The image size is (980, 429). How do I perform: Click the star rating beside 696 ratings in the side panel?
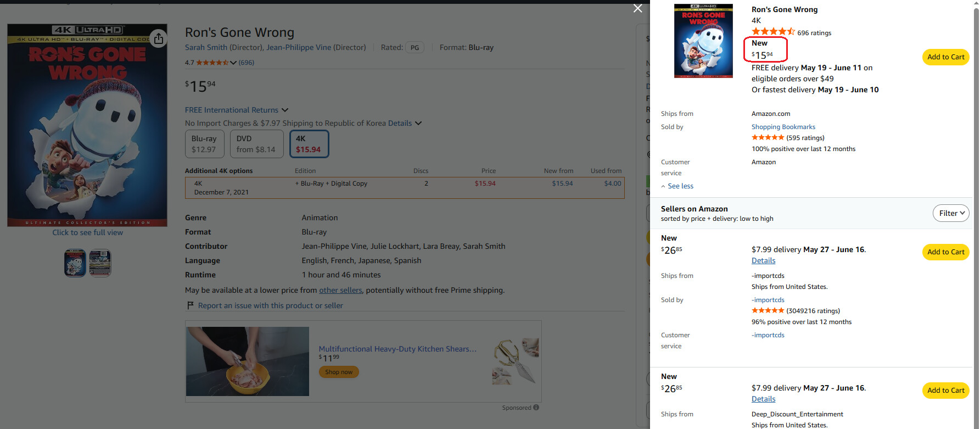point(773,32)
